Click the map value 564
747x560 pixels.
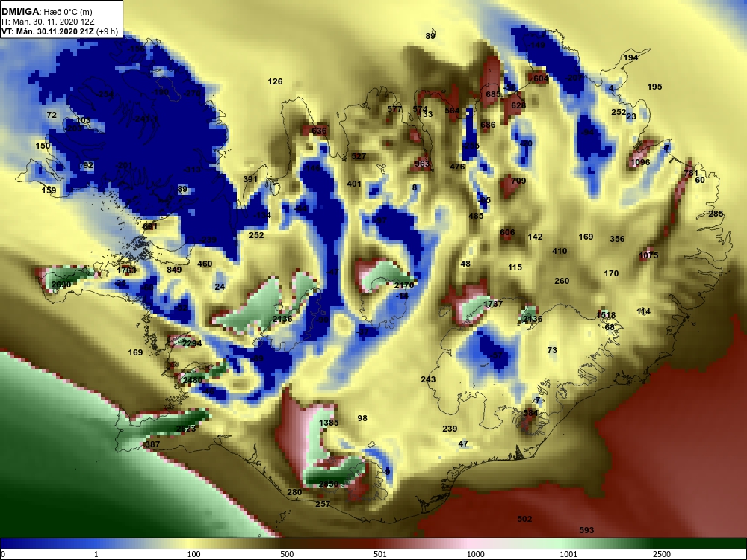pos(452,111)
